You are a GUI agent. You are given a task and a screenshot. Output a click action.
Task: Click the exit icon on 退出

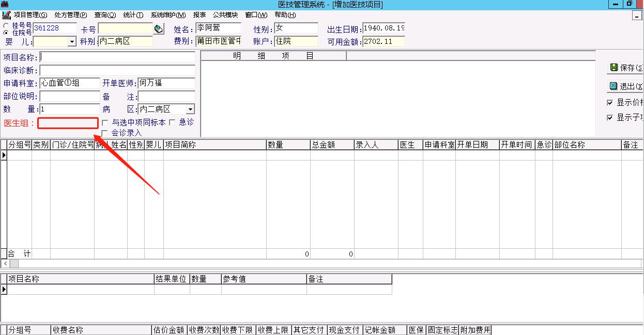[614, 86]
